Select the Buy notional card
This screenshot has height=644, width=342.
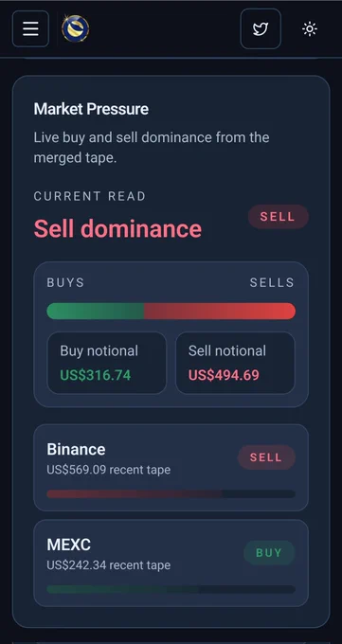[106, 363]
